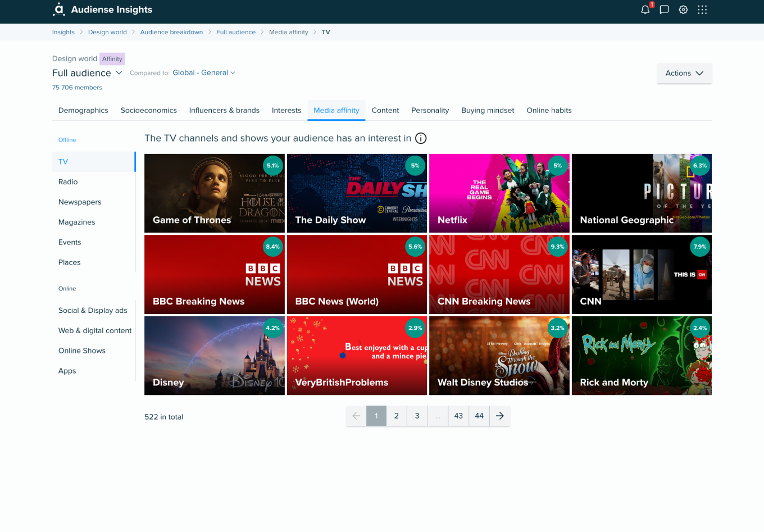
Task: Open the VeryBritishProblems card
Action: [x=357, y=356]
